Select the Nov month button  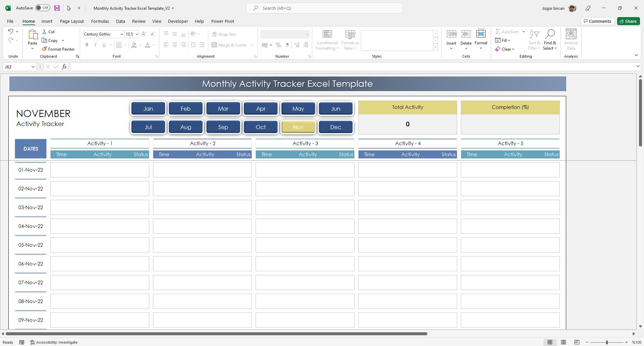(x=298, y=127)
